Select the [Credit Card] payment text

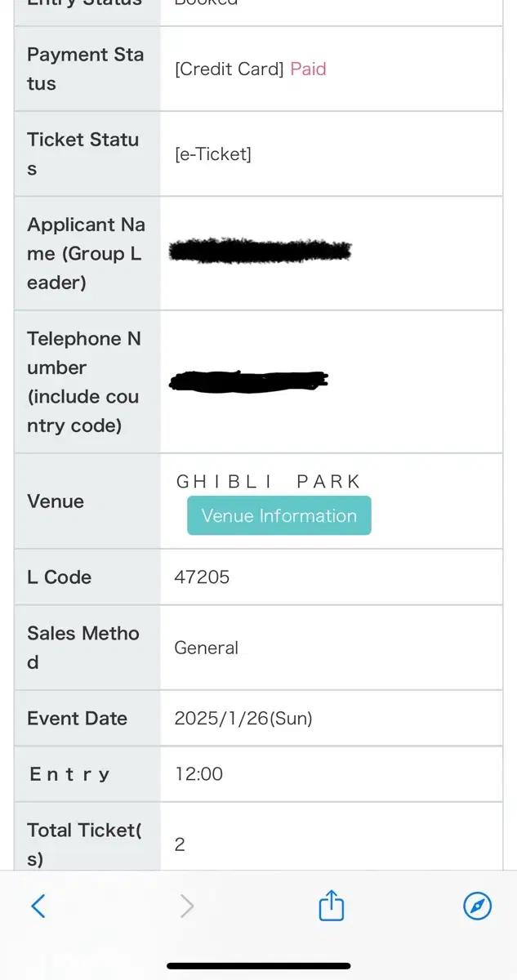229,69
